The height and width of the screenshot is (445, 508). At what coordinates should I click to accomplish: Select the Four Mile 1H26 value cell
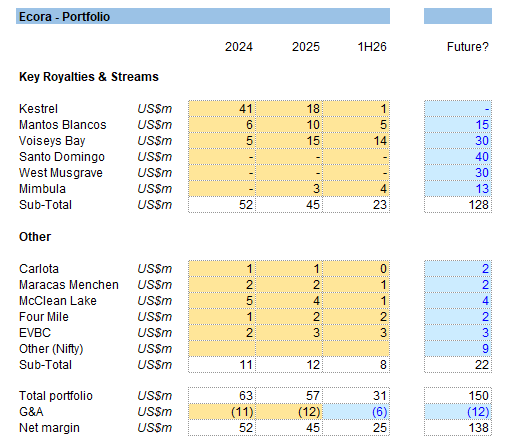click(356, 317)
